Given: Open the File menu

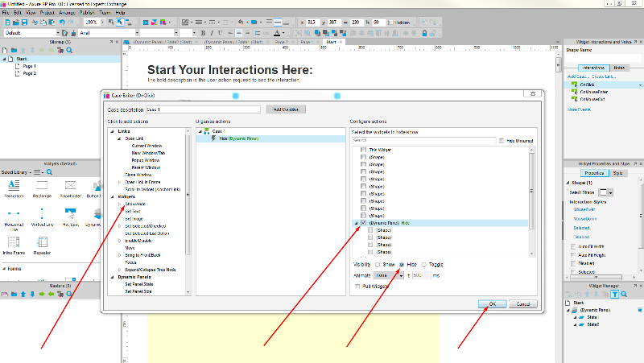Looking at the screenshot, I should click(x=6, y=13).
